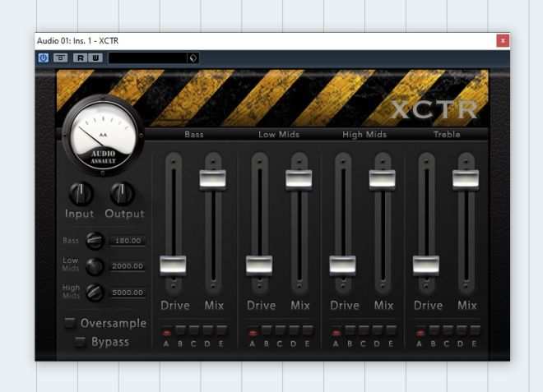This screenshot has width=543, height=392.
Task: Click the High Mids Drive slider handle
Action: 342,265
